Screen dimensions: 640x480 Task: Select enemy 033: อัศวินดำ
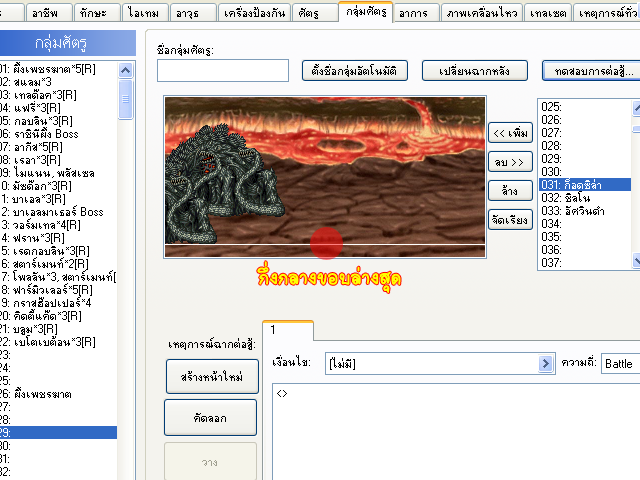[x=585, y=211]
